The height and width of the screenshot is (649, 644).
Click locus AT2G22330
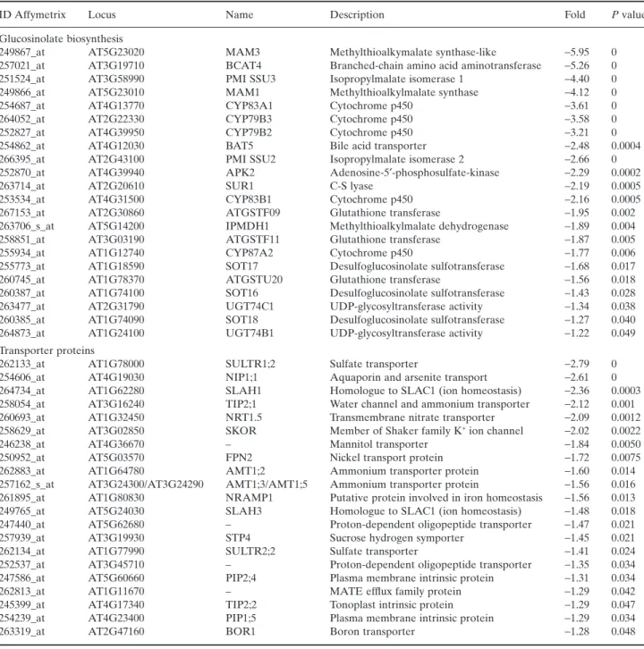(116, 119)
